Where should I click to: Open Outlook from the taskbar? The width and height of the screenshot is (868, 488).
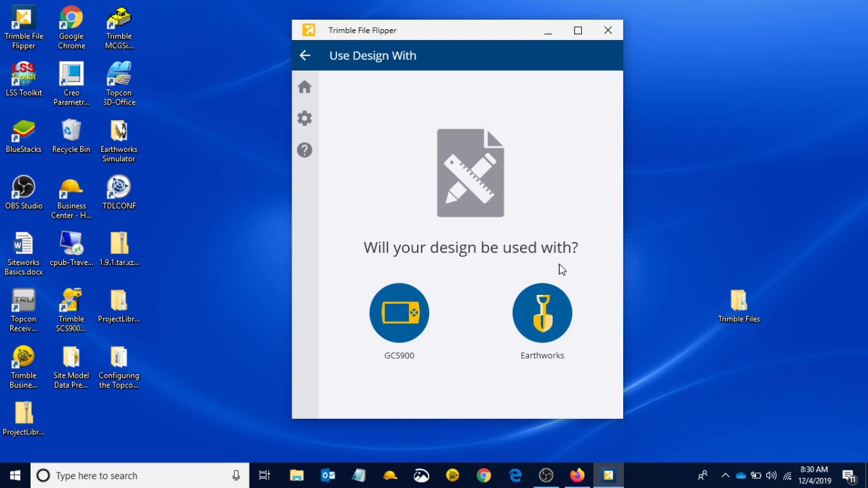(x=328, y=476)
